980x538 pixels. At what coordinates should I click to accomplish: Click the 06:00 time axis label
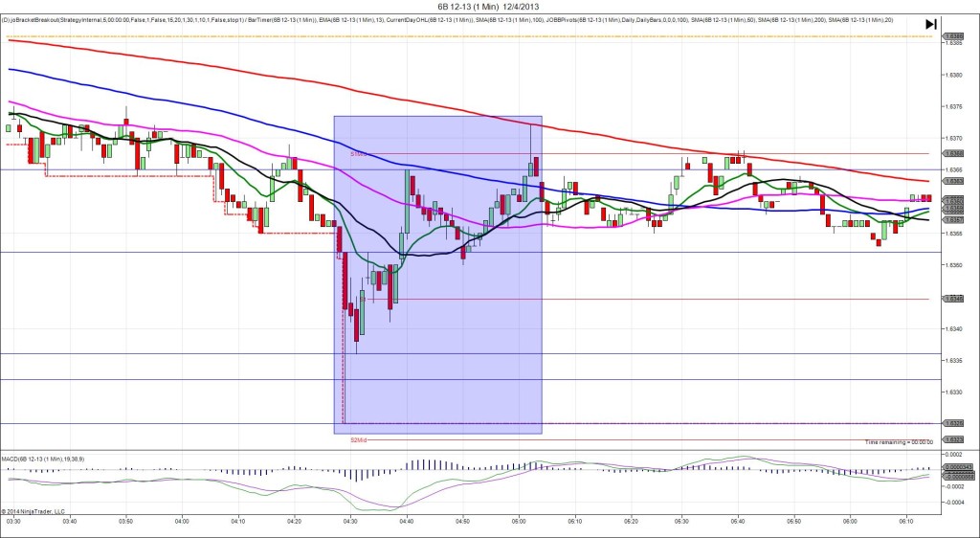coord(850,520)
